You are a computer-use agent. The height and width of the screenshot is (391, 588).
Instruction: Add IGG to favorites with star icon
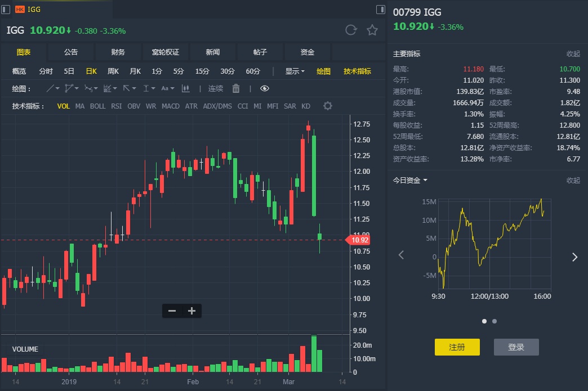pyautogui.click(x=372, y=30)
